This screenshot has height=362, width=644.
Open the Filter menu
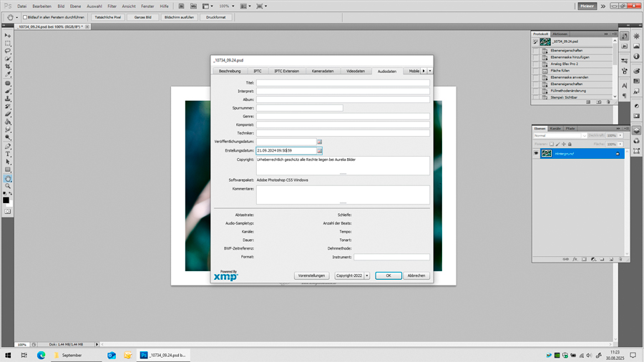(x=112, y=6)
